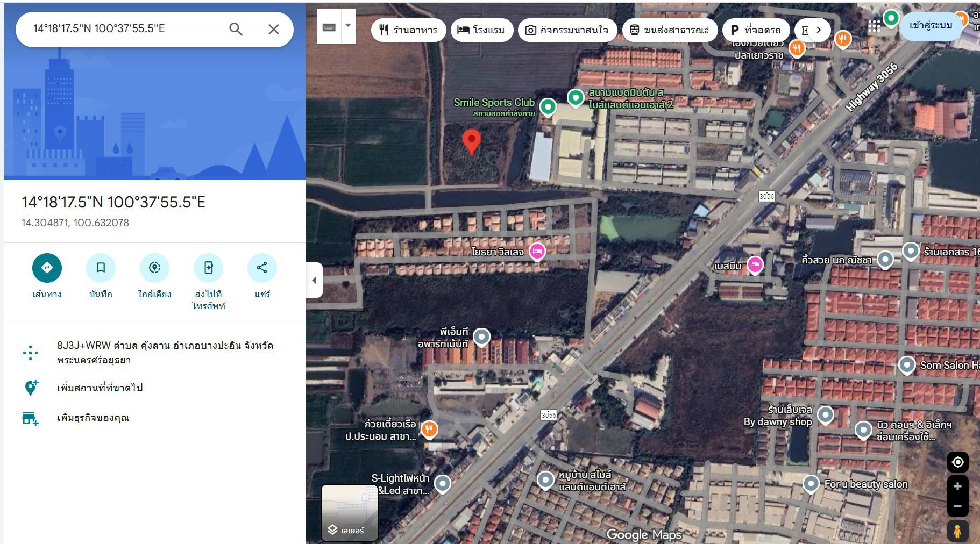Click the Directions (เส้นทาง) icon
980x544 pixels.
(47, 268)
